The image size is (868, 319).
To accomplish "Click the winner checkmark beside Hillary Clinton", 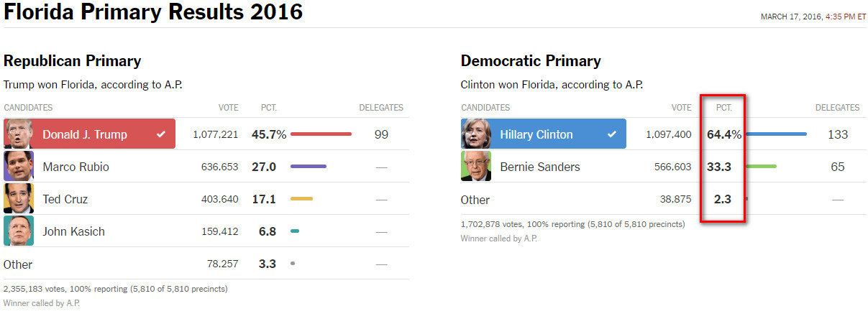I will coord(612,134).
